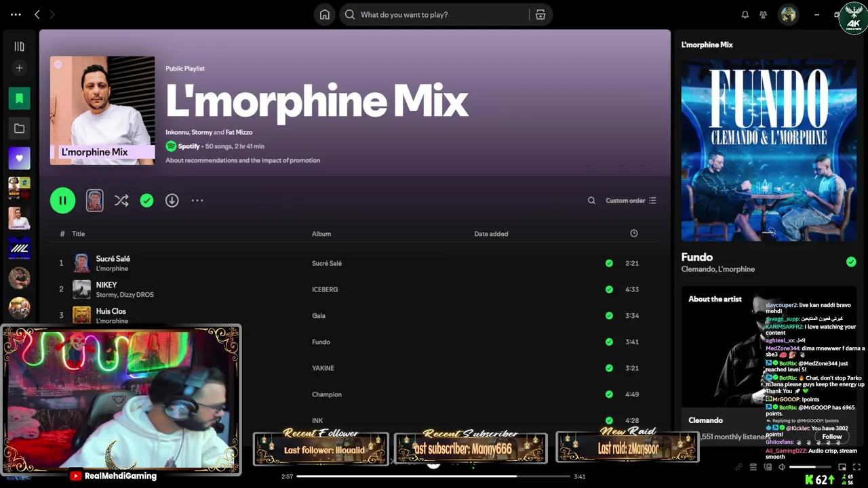Sort by the Album column header
This screenshot has width=868, height=488.
[x=321, y=234]
